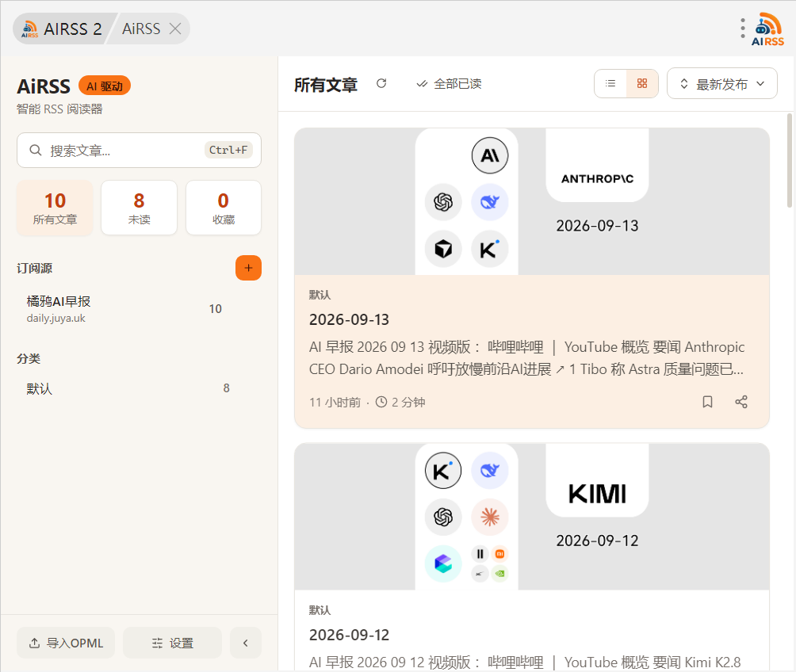Click the 搜索文章 search field
796x672 pixels.
point(139,151)
